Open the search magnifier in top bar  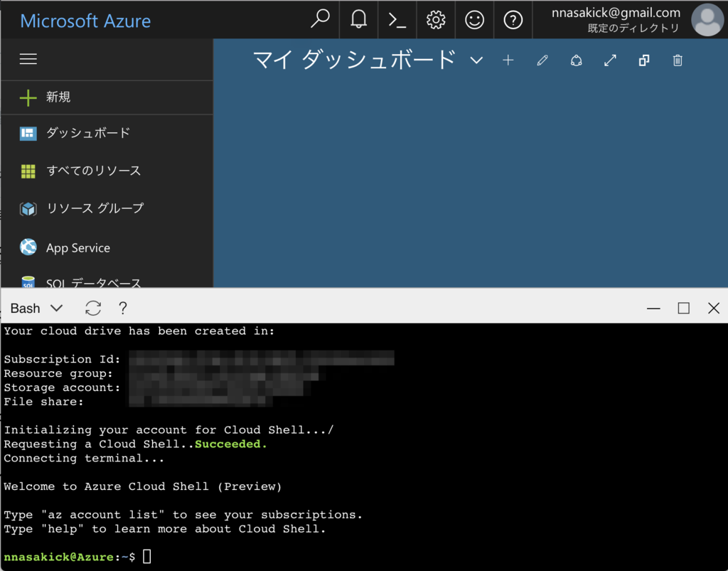pyautogui.click(x=320, y=19)
